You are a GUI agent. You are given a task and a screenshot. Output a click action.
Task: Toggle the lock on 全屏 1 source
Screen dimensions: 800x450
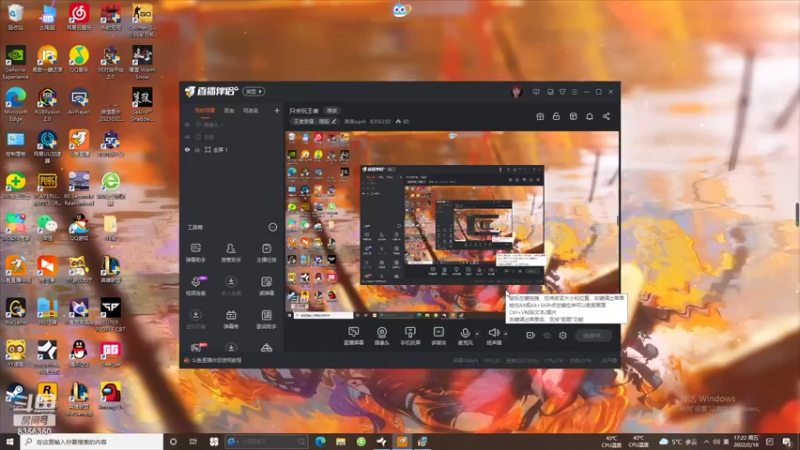pos(197,149)
